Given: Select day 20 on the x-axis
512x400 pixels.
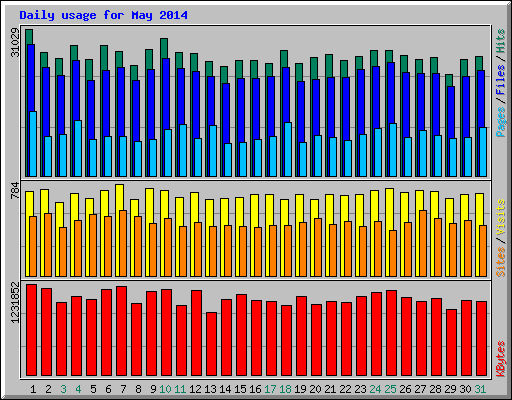Looking at the screenshot, I should tap(315, 389).
